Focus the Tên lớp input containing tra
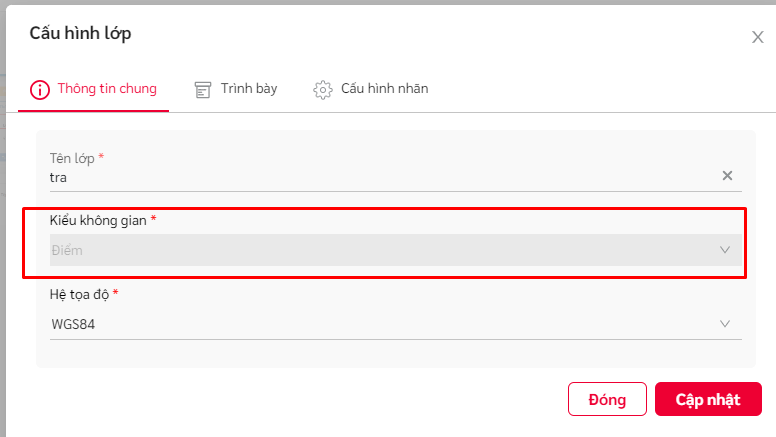776x437 pixels. [x=384, y=177]
